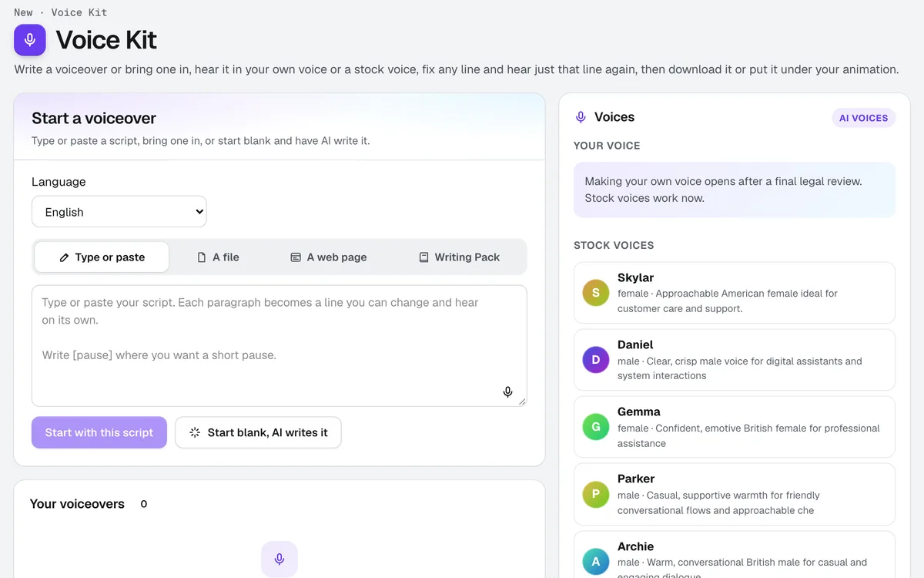Click the 'New · Voice Kit' breadcrumb text

coord(61,12)
